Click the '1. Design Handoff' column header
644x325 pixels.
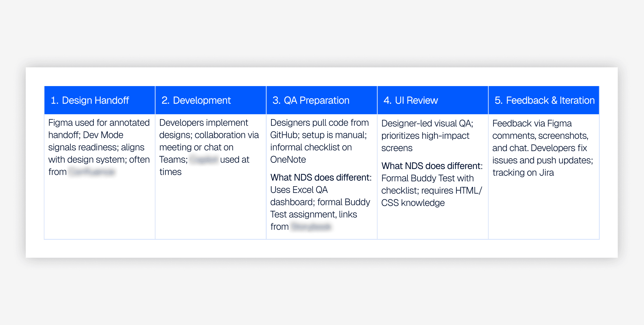point(90,100)
